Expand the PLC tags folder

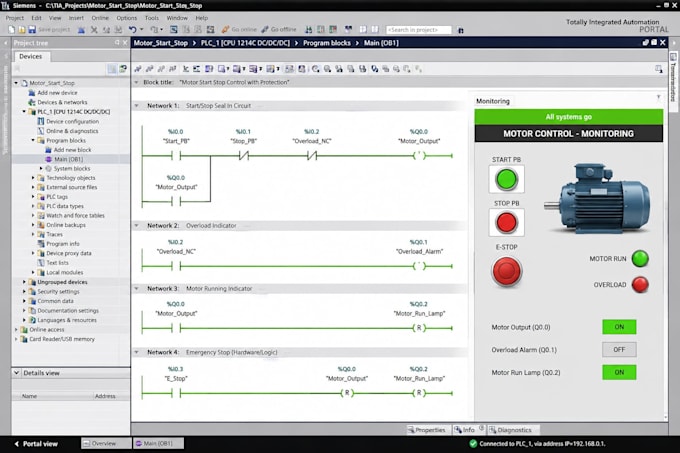click(33, 197)
